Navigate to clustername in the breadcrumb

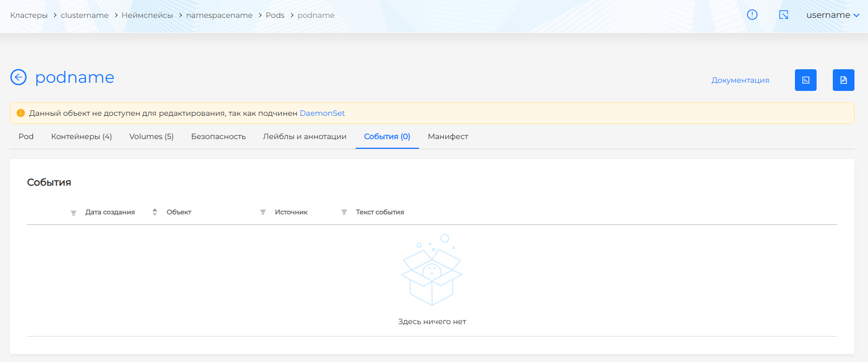84,15
